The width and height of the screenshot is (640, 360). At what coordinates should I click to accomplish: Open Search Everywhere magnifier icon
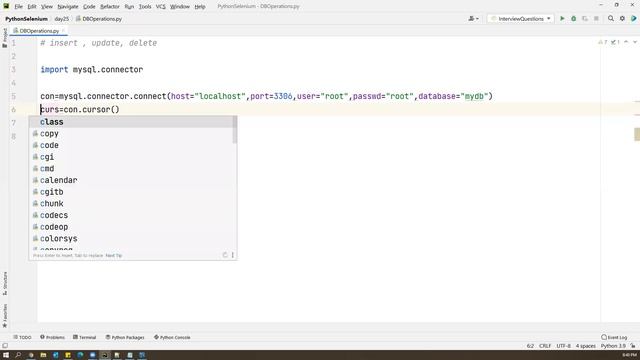point(611,18)
